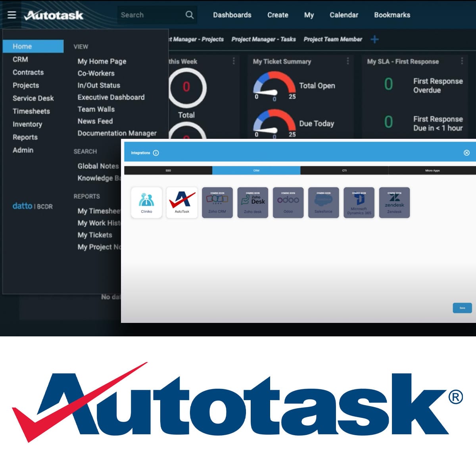Viewport: 476px width, 476px height.
Task: Open the Executive Dashboard link
Action: (x=111, y=97)
